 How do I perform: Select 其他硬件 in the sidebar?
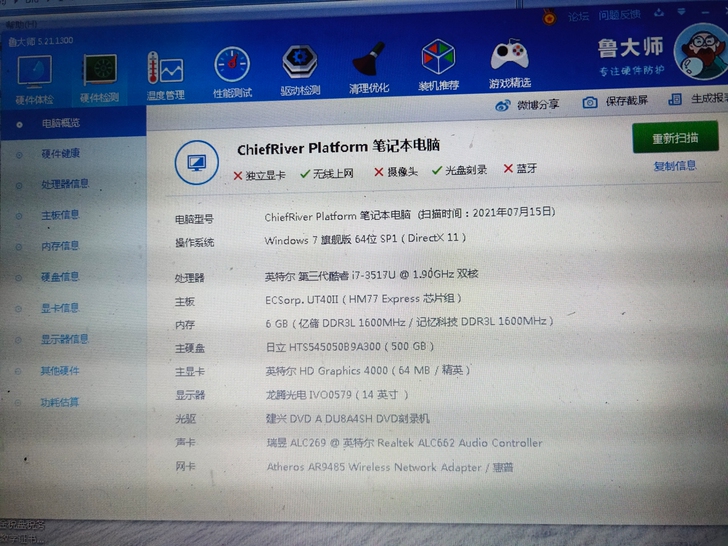pos(60,370)
